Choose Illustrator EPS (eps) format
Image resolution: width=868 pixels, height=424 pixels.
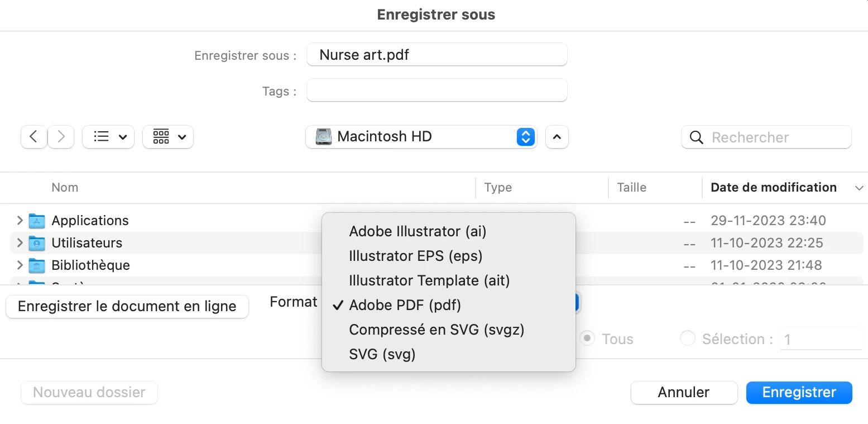click(x=415, y=256)
